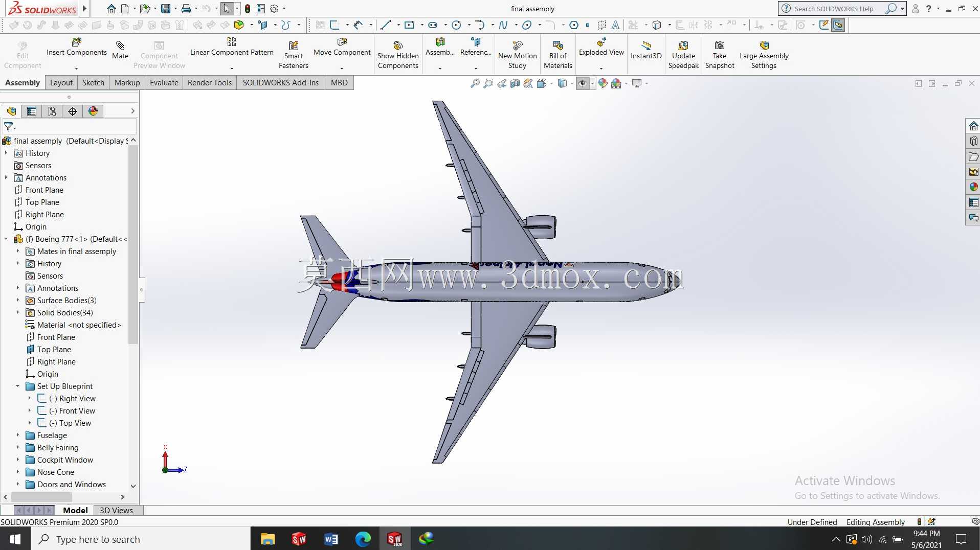Open Exploded View dropdown arrow
Screen dimensions: 980x550
(x=601, y=68)
